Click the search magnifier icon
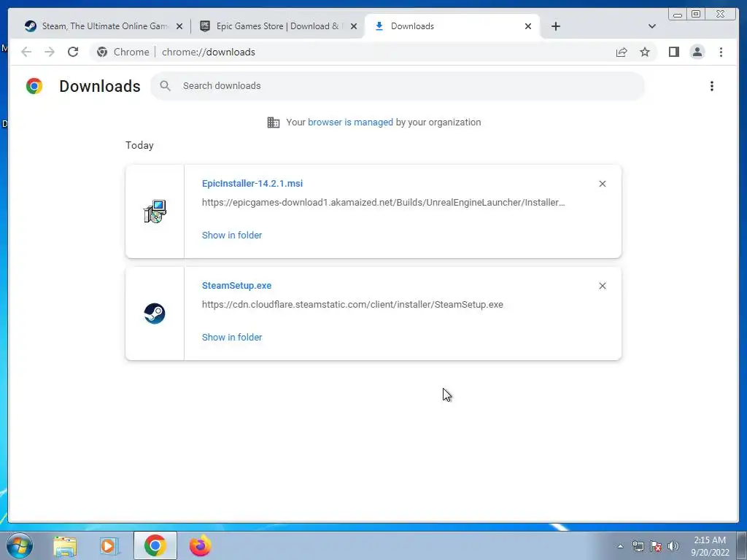 pyautogui.click(x=166, y=86)
